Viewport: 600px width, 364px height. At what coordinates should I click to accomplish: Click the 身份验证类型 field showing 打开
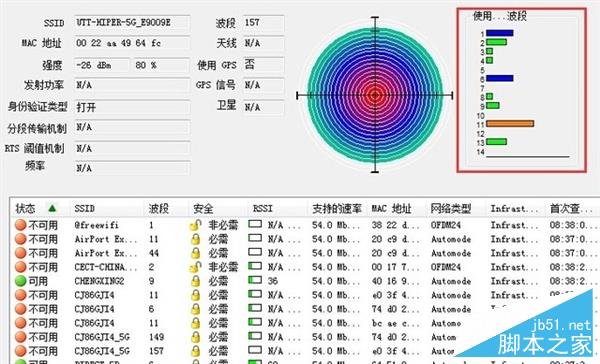pos(132,107)
